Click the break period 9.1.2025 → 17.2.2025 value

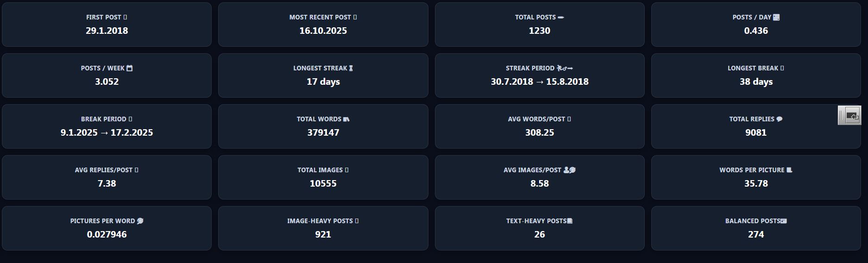107,132
